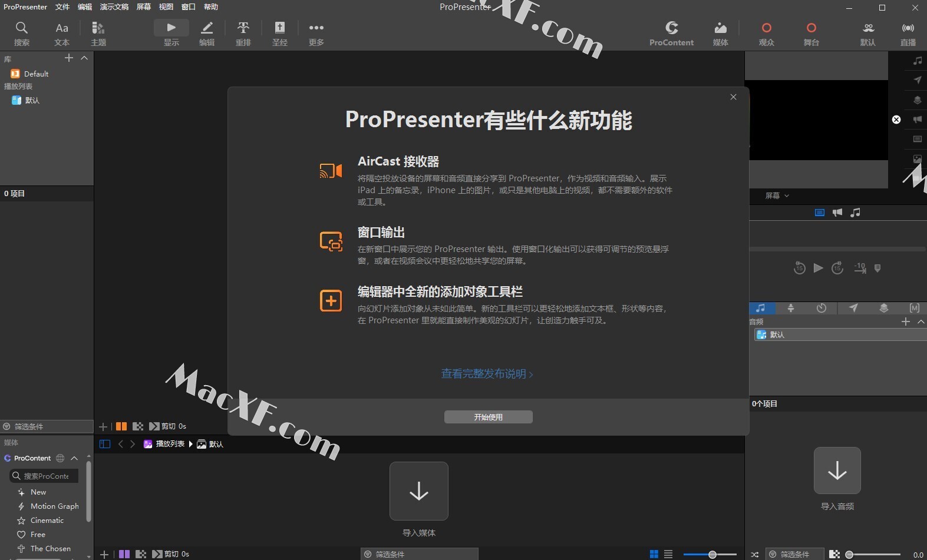This screenshot has width=927, height=560.
Task: Add a new library with plus icon
Action: point(69,58)
